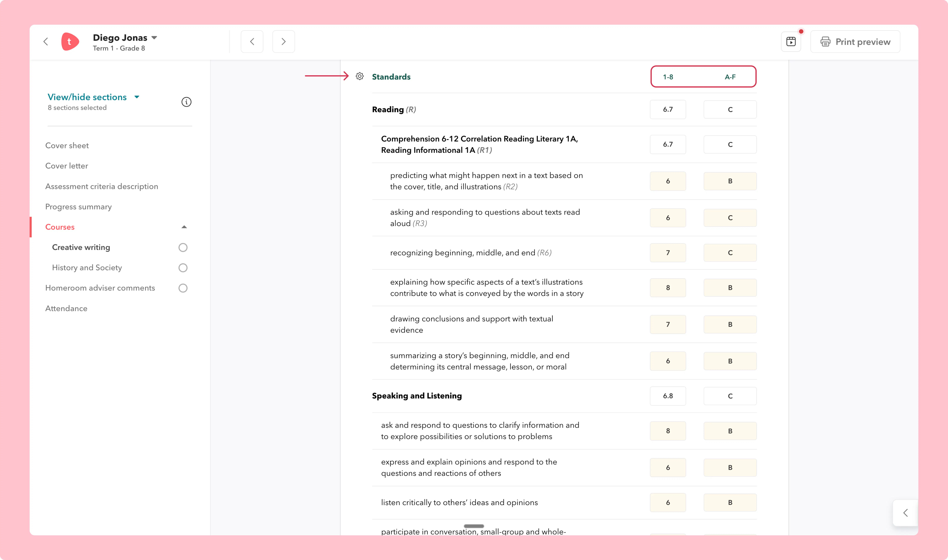Edit grade B for ask and respond to questions
This screenshot has height=560, width=948.
coord(730,431)
